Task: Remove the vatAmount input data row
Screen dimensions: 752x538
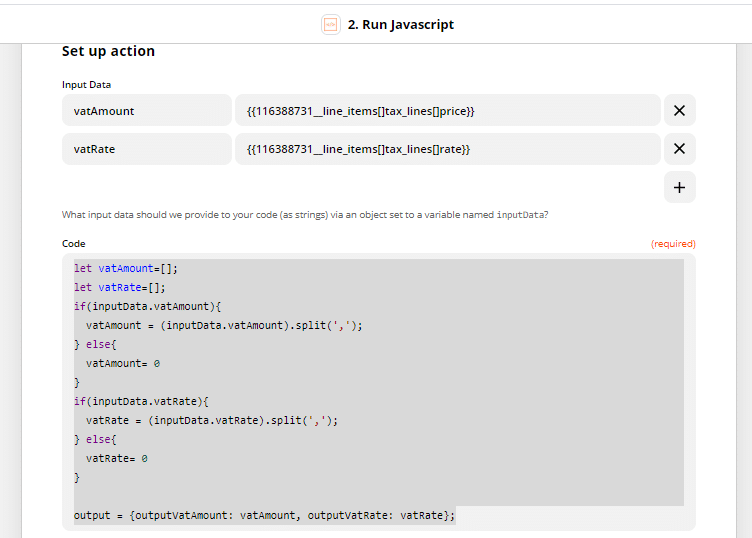Action: point(679,111)
